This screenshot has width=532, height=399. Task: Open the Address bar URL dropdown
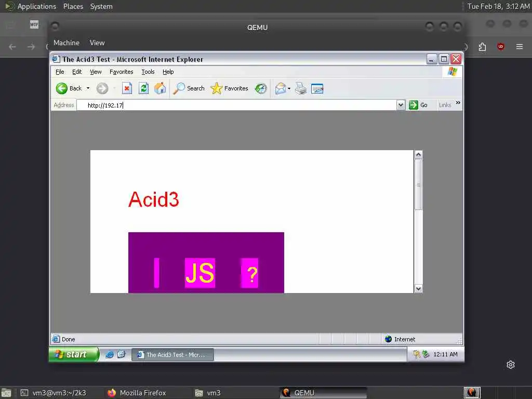point(401,105)
